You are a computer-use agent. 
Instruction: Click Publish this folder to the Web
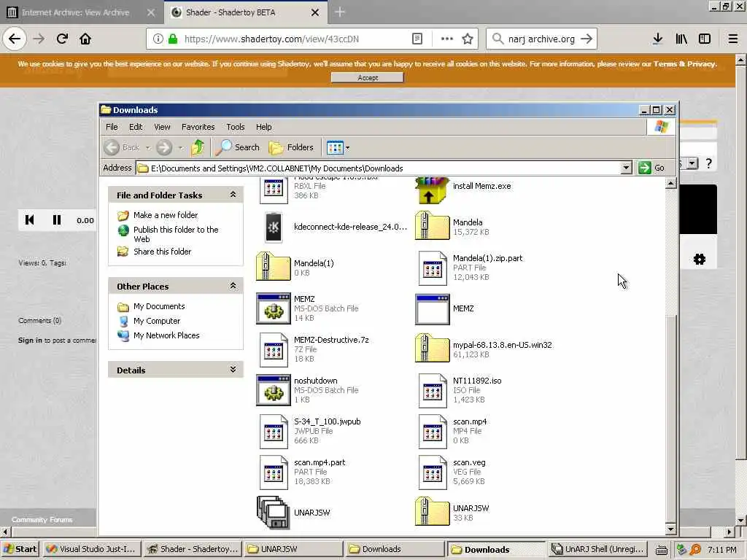176,234
